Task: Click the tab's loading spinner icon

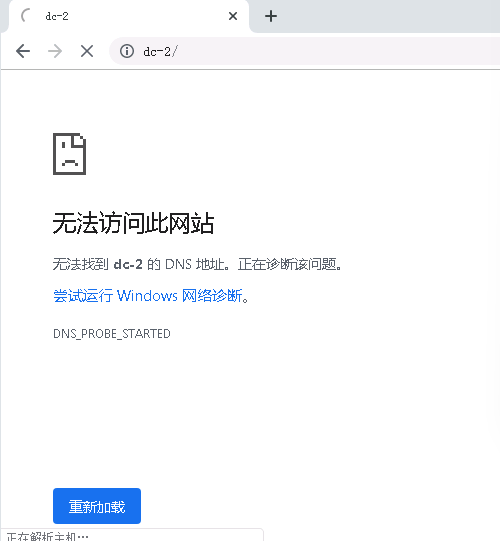Action: [x=26, y=16]
